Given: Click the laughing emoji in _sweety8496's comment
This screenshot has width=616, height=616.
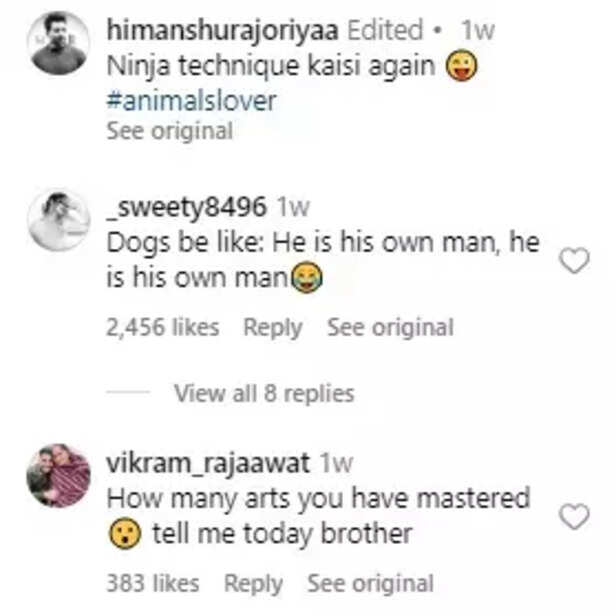Looking at the screenshot, I should [306, 280].
